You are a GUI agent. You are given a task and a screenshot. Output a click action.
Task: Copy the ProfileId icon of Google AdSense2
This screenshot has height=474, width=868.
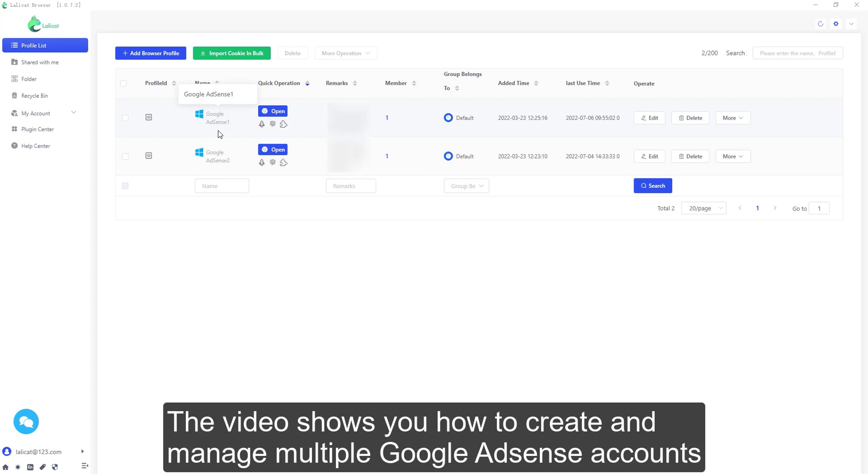(149, 156)
